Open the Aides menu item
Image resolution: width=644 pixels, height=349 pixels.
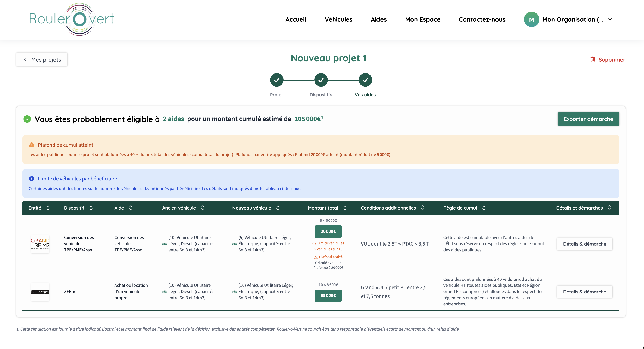[378, 19]
